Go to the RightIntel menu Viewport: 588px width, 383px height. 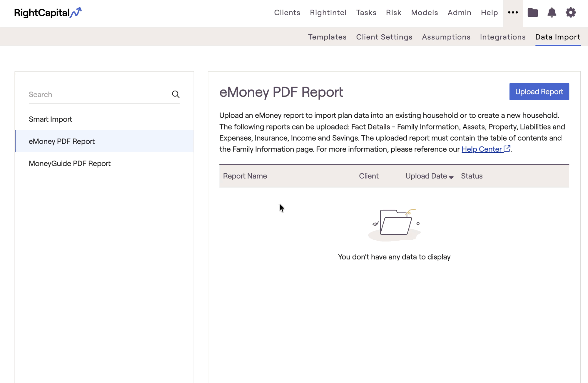coord(328,13)
